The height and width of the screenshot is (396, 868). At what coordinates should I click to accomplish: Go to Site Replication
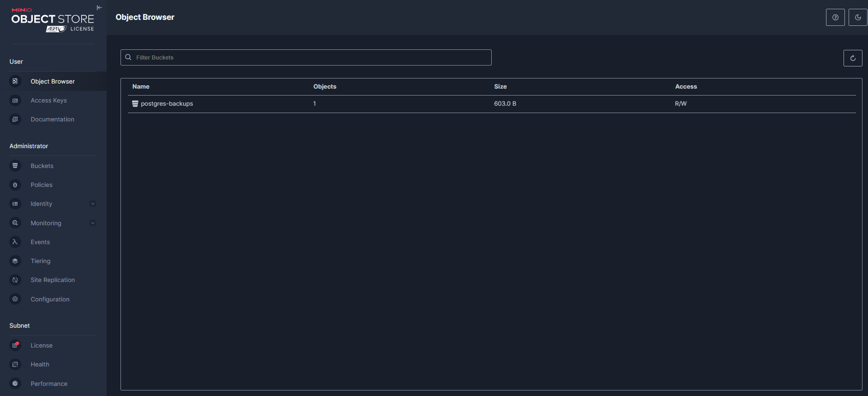pos(53,280)
